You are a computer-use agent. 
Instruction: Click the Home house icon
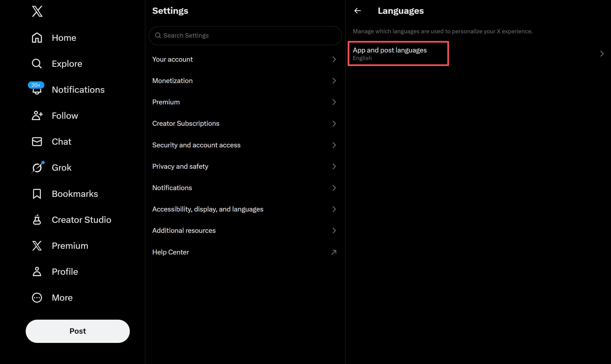tap(37, 38)
